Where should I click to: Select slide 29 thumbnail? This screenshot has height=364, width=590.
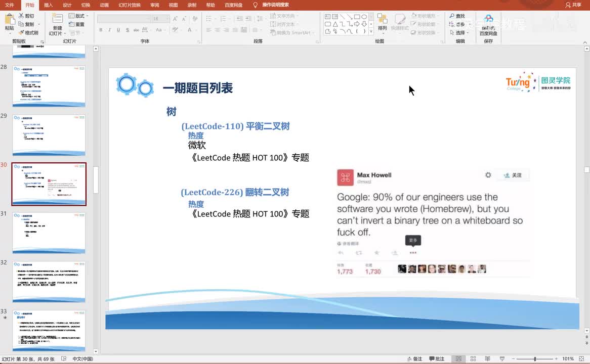49,135
